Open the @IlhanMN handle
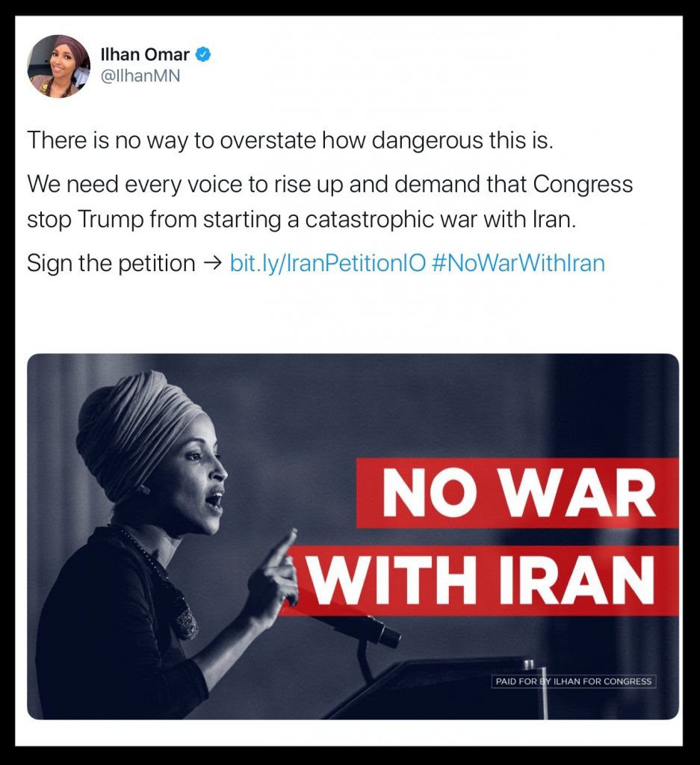Image resolution: width=700 pixels, height=765 pixels. click(140, 76)
